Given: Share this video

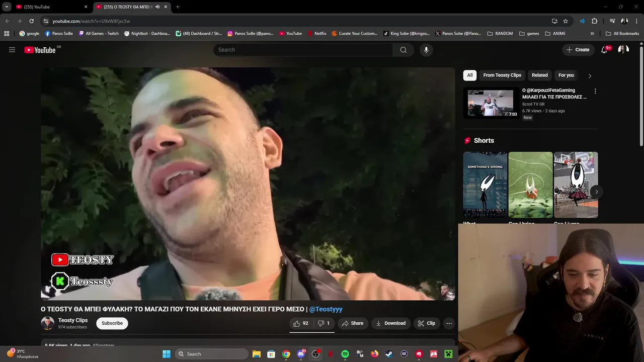Looking at the screenshot, I should point(352,323).
